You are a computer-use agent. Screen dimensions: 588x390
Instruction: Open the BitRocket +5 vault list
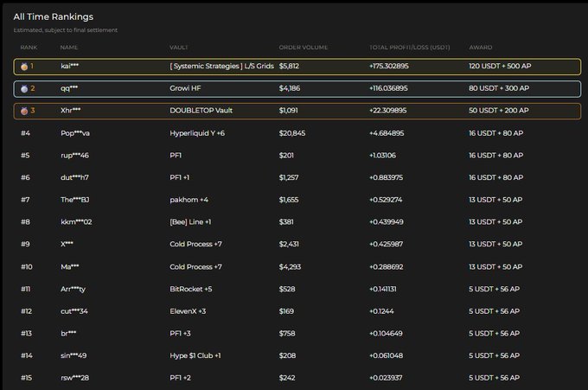(191, 289)
